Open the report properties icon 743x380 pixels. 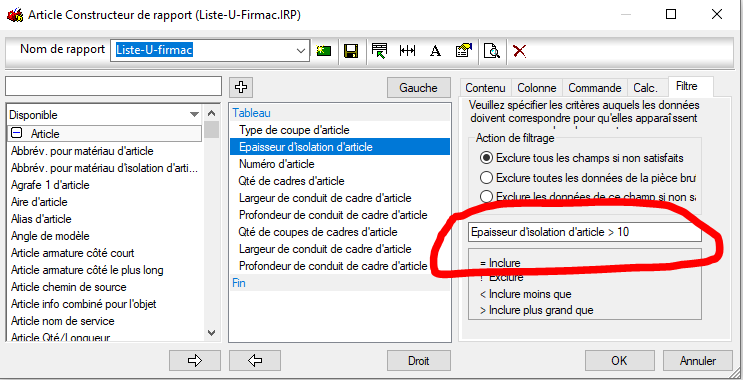click(463, 51)
